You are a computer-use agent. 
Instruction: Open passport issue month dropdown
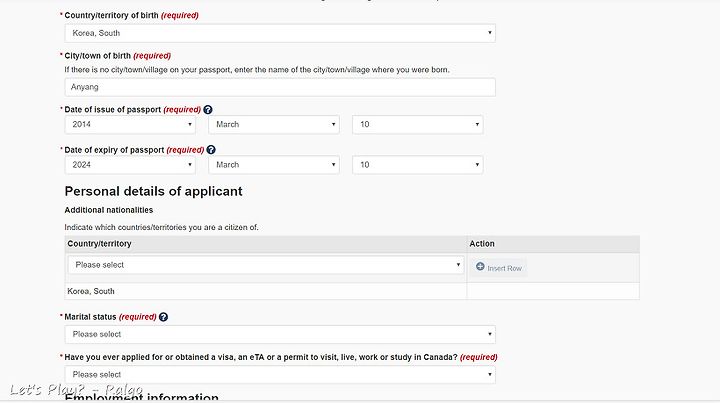pyautogui.click(x=274, y=124)
